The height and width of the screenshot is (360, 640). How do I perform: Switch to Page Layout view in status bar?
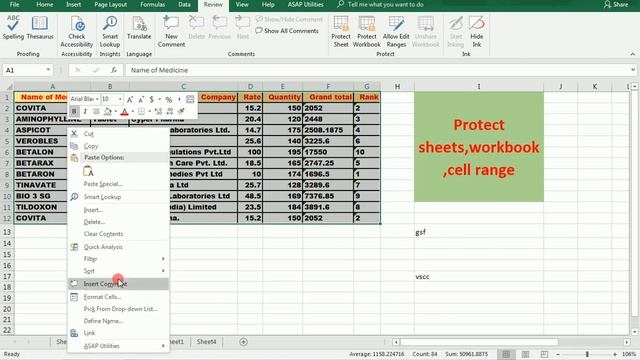525,354
